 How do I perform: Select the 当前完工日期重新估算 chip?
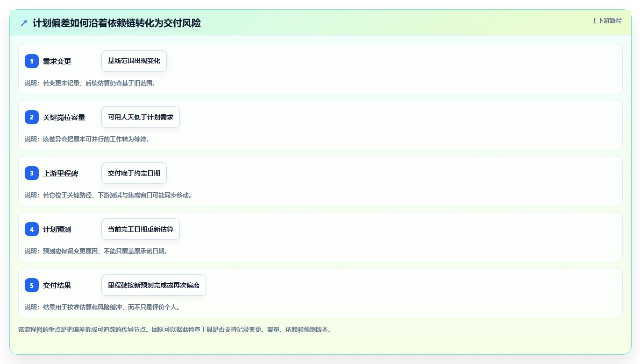(141, 229)
